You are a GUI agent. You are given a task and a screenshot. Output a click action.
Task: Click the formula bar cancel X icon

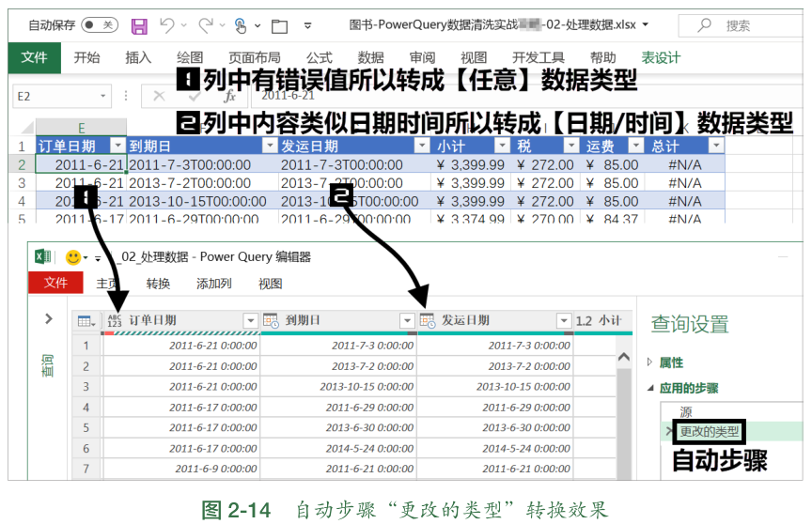click(x=159, y=96)
